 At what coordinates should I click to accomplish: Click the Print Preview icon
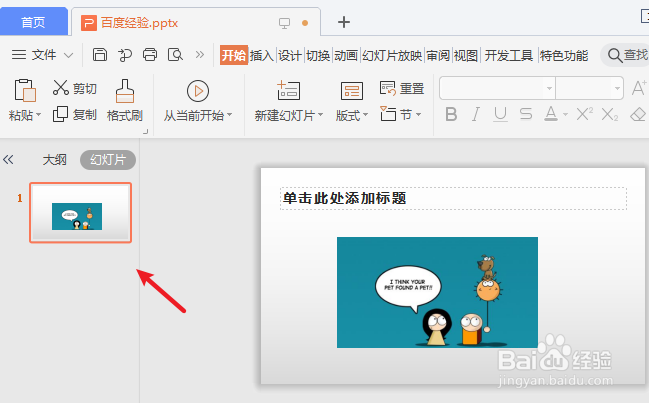click(175, 55)
